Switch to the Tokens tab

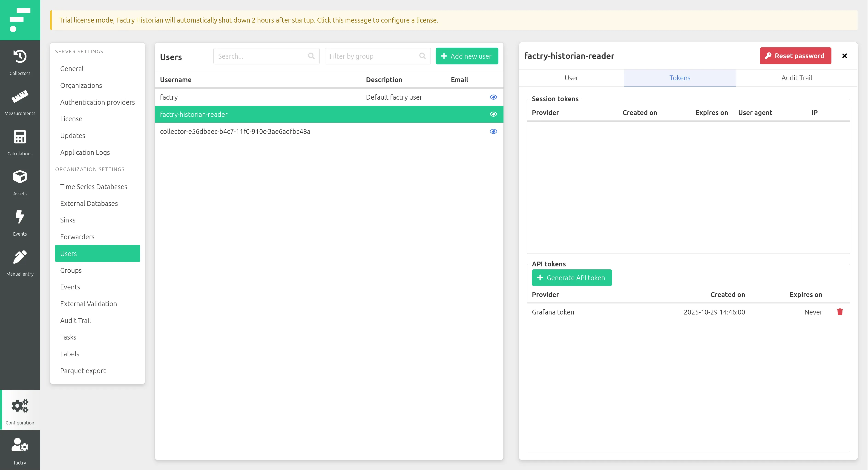pyautogui.click(x=680, y=78)
